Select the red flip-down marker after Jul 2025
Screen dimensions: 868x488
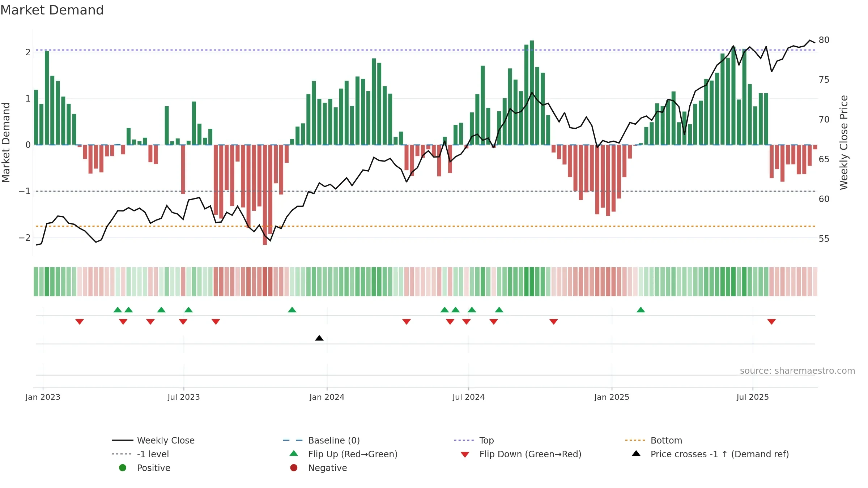pyautogui.click(x=771, y=322)
